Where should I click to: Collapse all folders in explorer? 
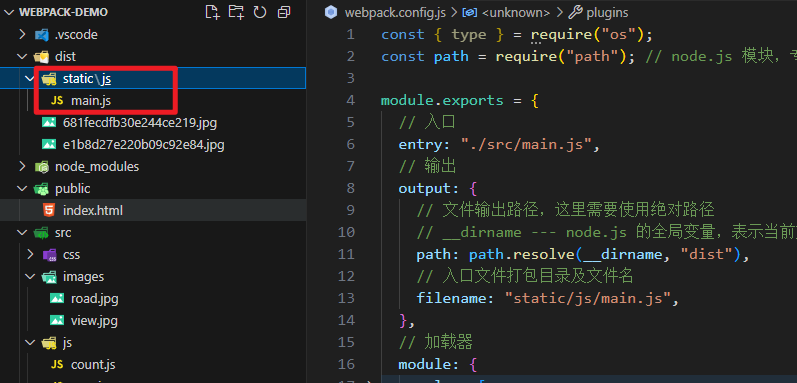click(284, 12)
